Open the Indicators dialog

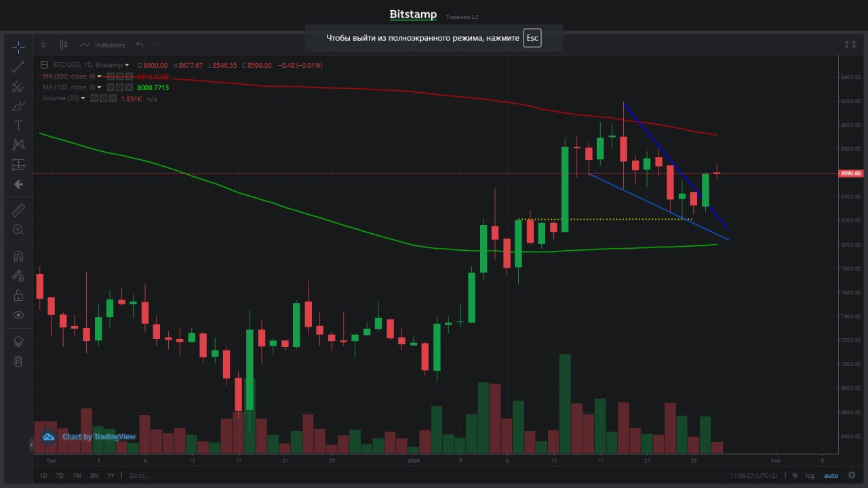(x=102, y=45)
